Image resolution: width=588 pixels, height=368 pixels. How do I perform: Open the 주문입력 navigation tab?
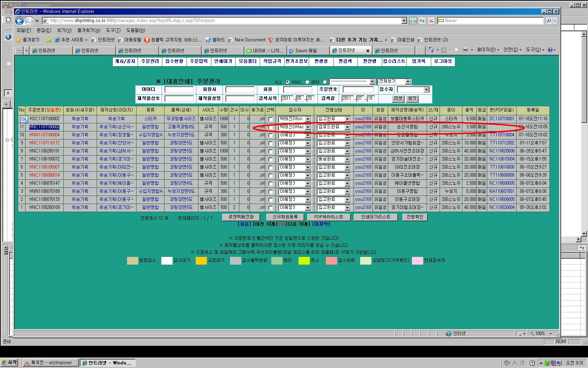[199, 61]
